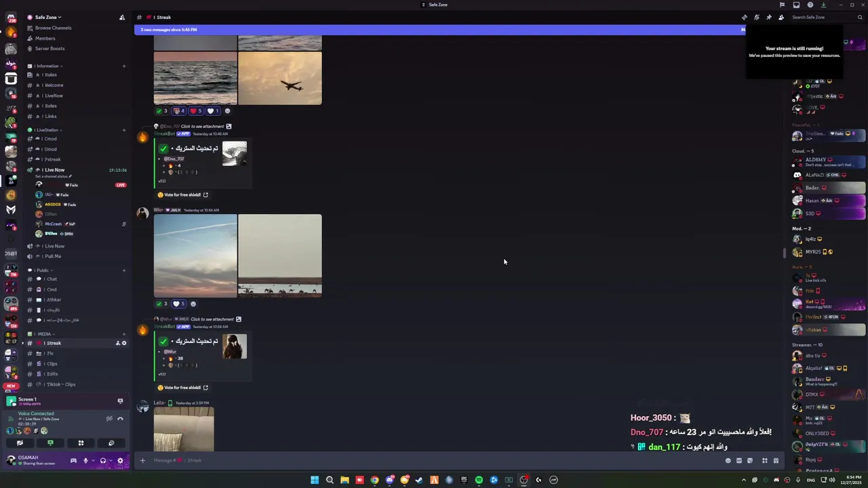Open user settings gear icon

(120, 460)
